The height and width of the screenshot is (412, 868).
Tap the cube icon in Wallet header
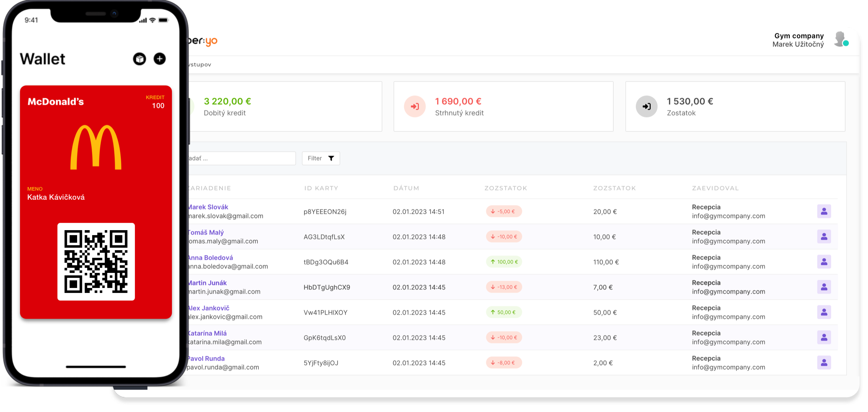pyautogui.click(x=139, y=59)
